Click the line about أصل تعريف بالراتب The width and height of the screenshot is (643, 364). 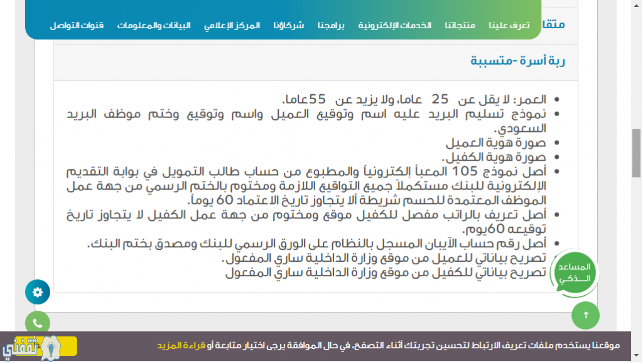click(x=306, y=222)
